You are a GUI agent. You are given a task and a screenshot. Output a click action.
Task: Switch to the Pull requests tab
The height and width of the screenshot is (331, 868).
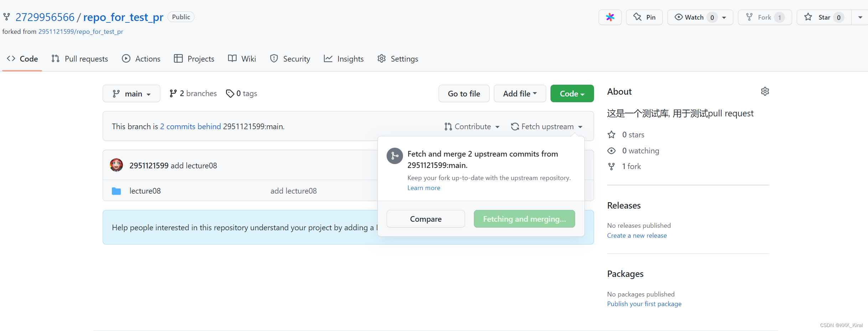[x=79, y=59]
